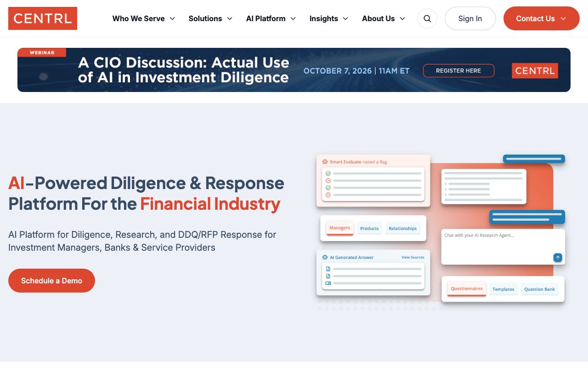Select the Question Bank tab in the illustration
The image size is (588, 368).
pos(540,289)
